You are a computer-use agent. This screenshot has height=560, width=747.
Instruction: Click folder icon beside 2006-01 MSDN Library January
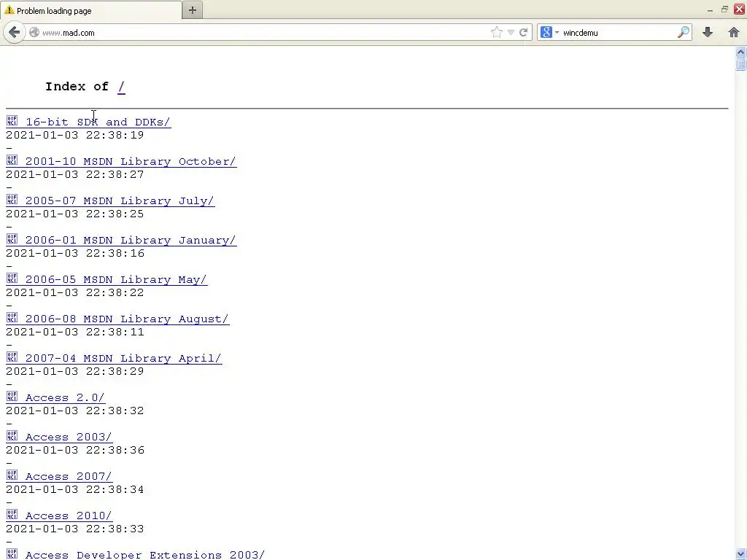(12, 238)
